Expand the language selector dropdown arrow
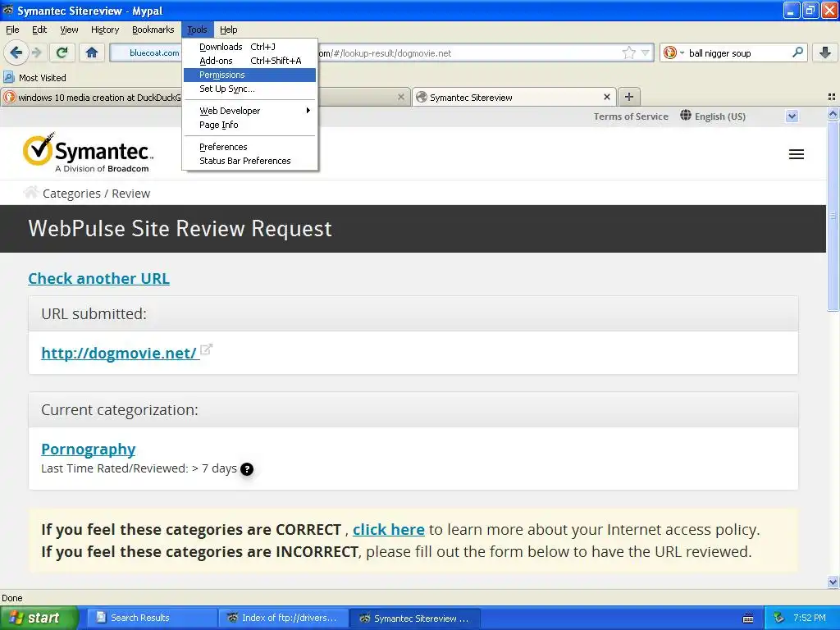This screenshot has width=840, height=630. click(792, 116)
